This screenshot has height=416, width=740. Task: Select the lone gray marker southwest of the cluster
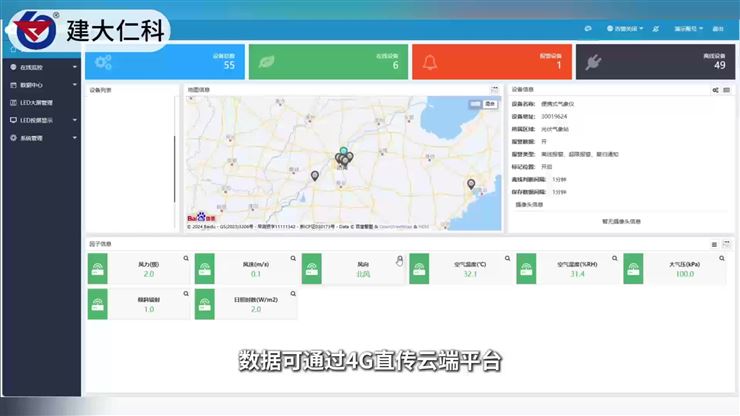click(315, 176)
